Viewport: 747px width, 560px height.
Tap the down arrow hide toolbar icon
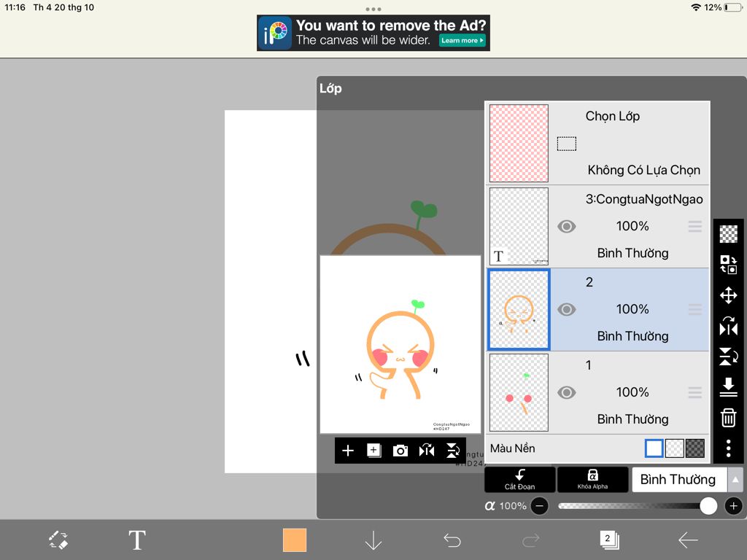[373, 540]
